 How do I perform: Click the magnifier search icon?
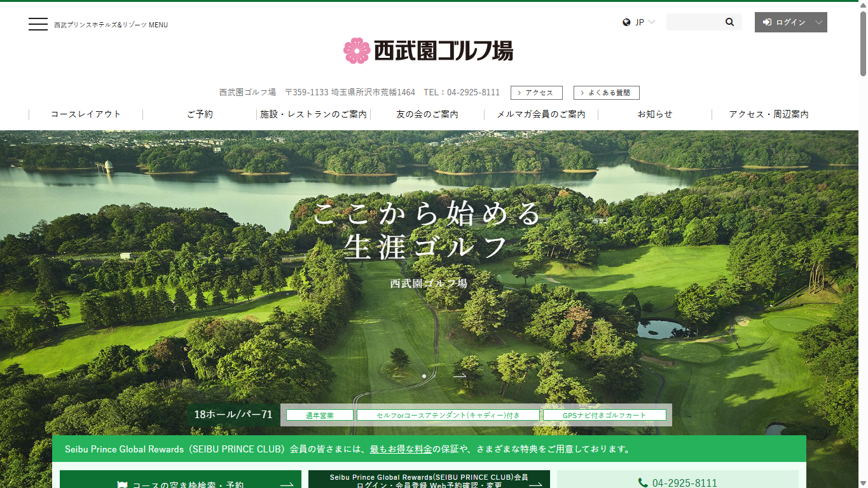pyautogui.click(x=729, y=22)
